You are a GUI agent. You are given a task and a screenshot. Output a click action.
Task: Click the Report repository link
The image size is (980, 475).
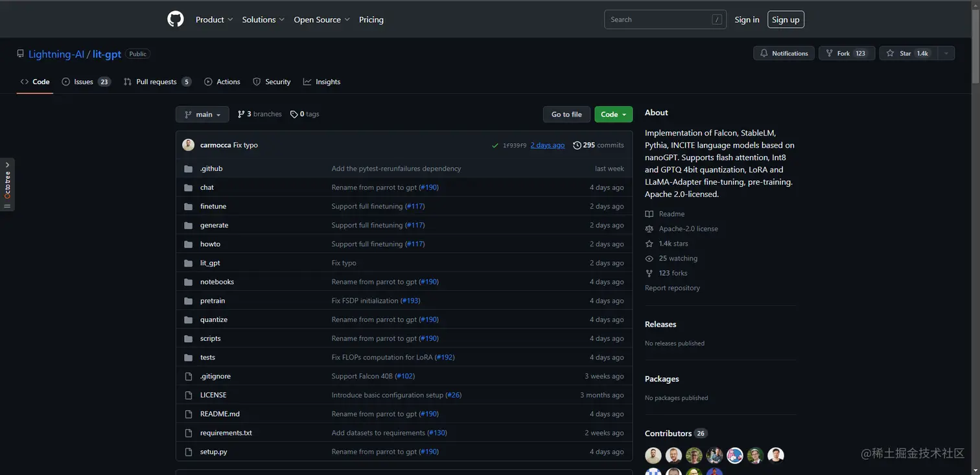672,288
